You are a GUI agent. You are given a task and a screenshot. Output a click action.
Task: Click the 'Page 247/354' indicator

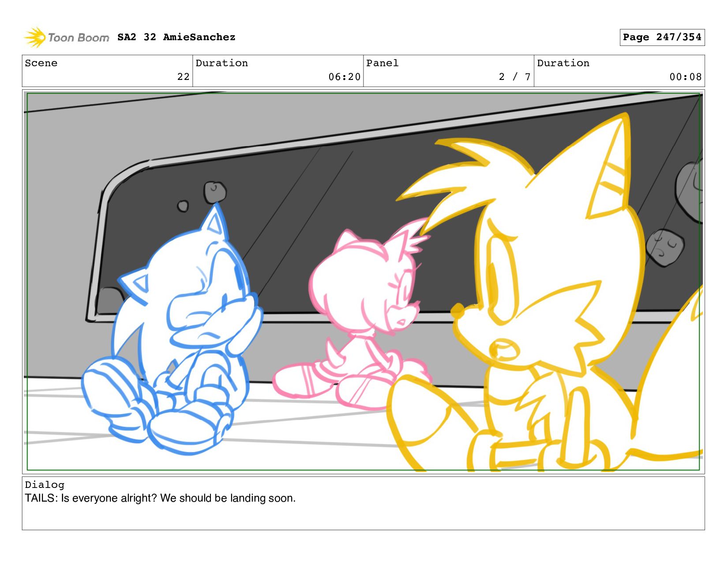pos(662,37)
